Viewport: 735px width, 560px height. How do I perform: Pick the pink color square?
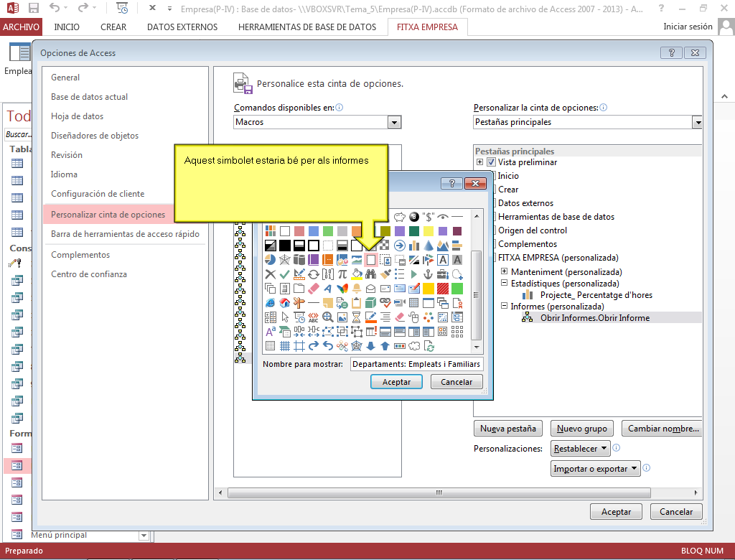299,230
